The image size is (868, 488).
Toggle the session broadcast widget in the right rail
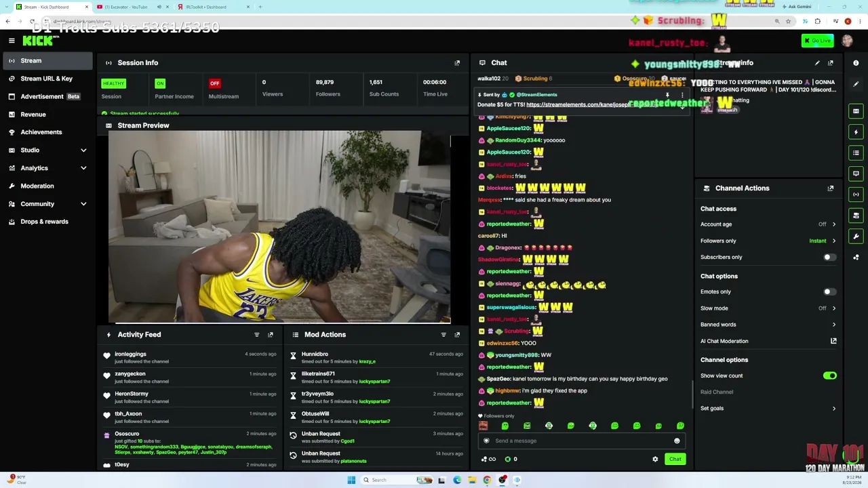click(856, 195)
